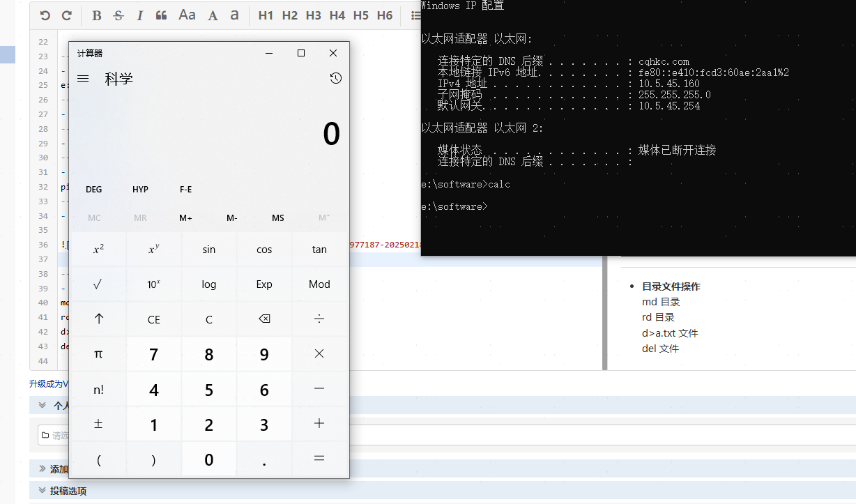
Task: Click the 10 to the x button
Action: pos(154,284)
